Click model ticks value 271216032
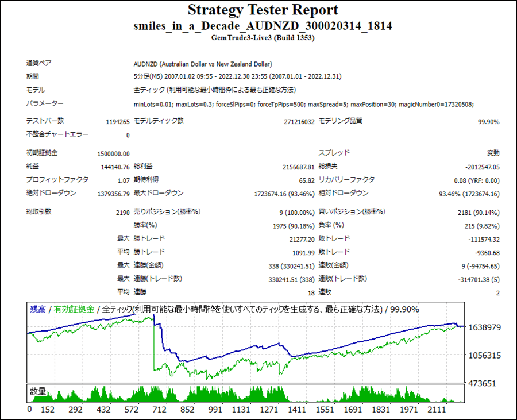The width and height of the screenshot is (517, 420). point(299,122)
